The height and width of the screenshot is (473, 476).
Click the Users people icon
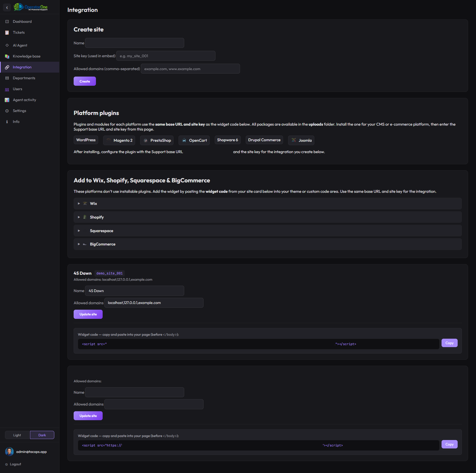[7, 89]
